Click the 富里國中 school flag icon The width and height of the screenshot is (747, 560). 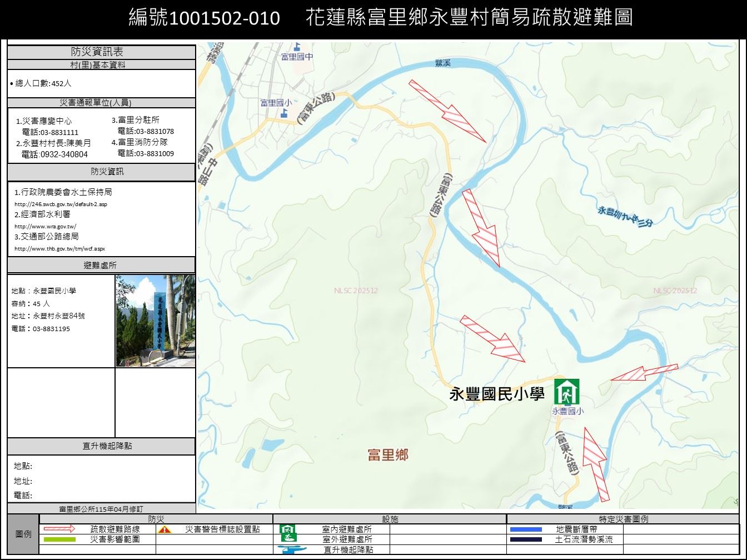[x=298, y=47]
